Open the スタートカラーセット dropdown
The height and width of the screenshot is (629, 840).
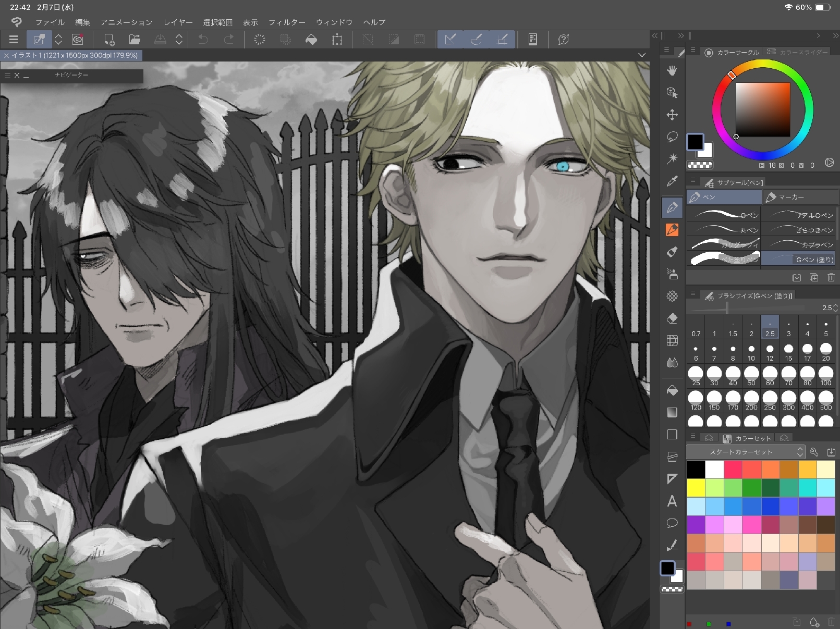click(x=746, y=452)
